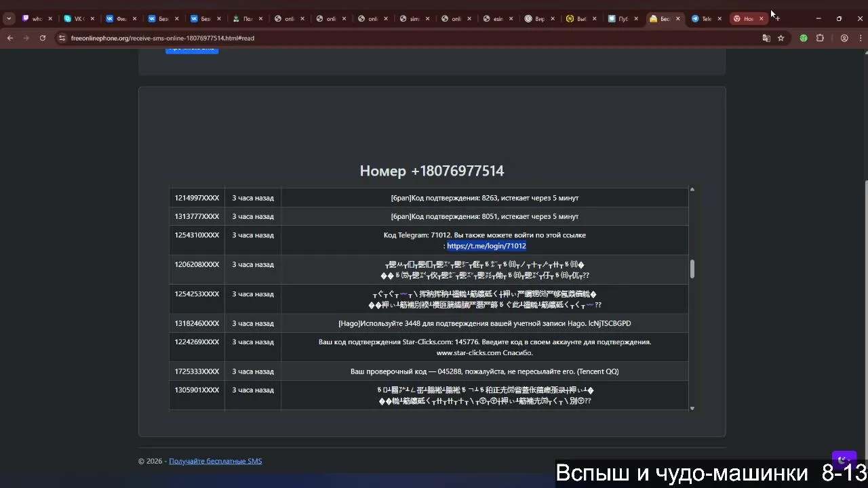Screen dimensions: 868x488
Task: View site information icon in address bar
Action: (x=62, y=38)
